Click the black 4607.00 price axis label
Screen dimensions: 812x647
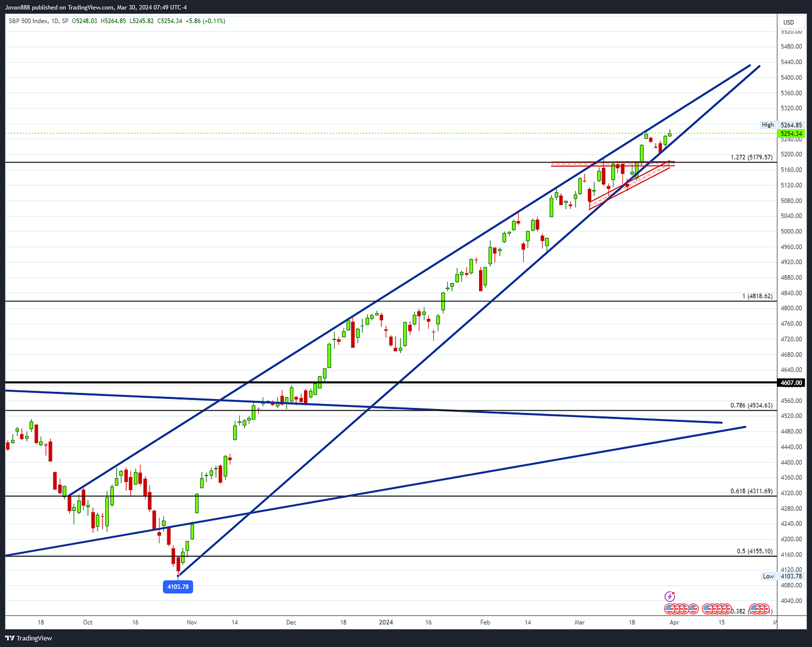coord(791,383)
